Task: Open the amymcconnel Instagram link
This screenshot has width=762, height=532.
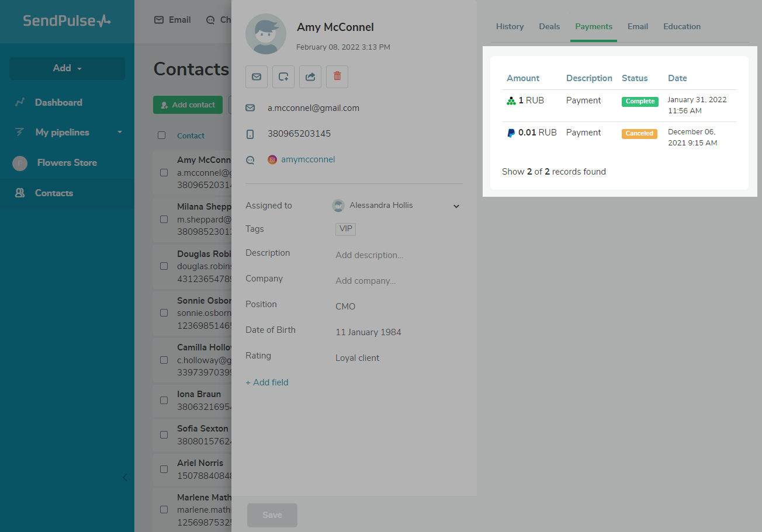Action: pos(308,159)
